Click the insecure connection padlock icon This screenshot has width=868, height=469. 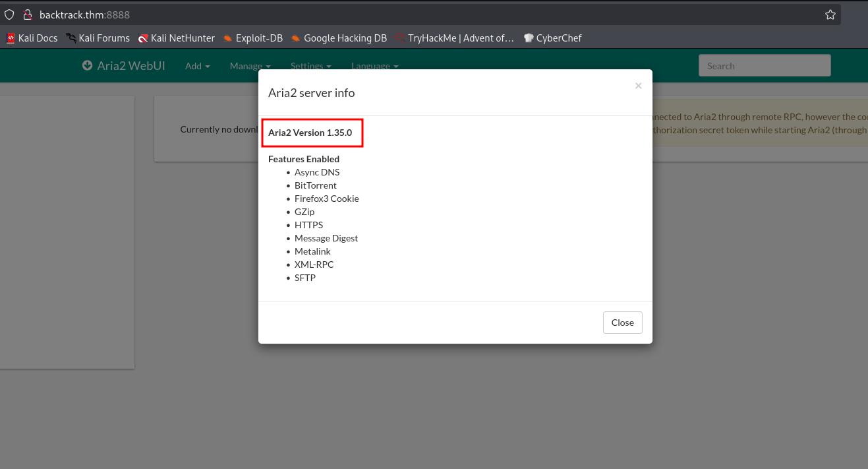(27, 15)
